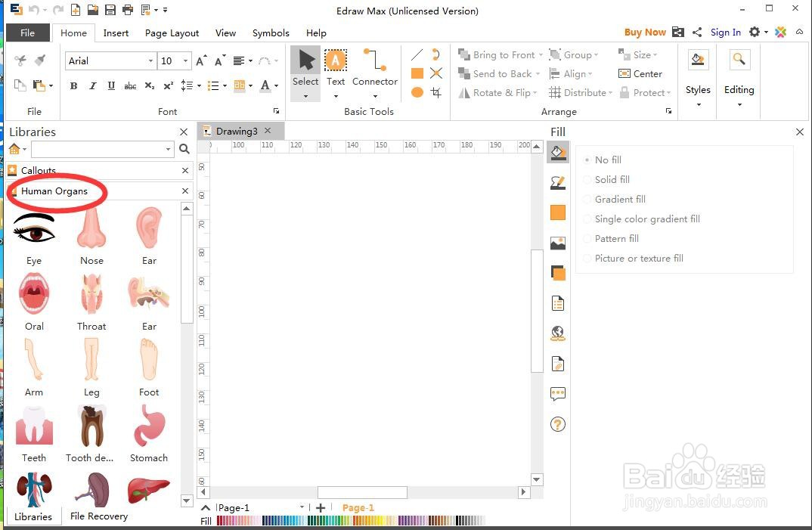Switch to File Recovery panel tab
The height and width of the screenshot is (530, 812).
pos(99,516)
